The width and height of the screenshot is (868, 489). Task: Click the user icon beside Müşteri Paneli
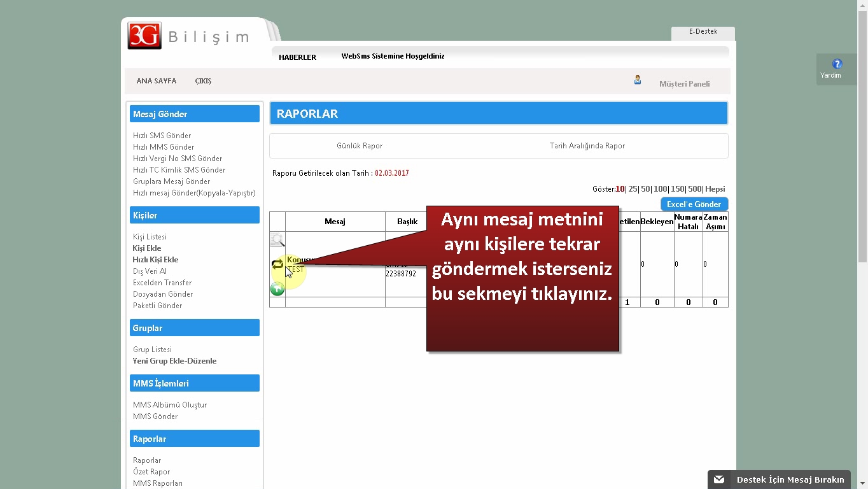click(x=637, y=80)
